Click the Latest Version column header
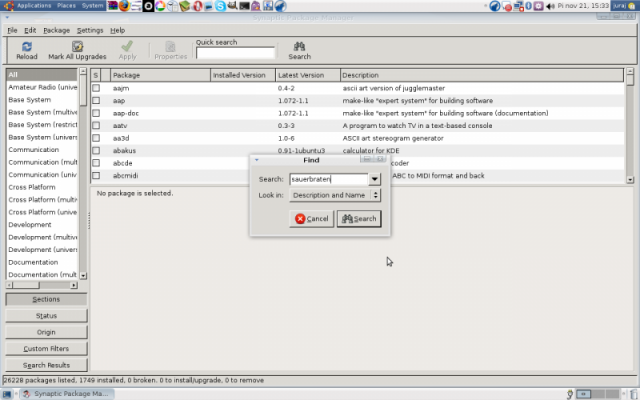640x400 pixels. 308,75
